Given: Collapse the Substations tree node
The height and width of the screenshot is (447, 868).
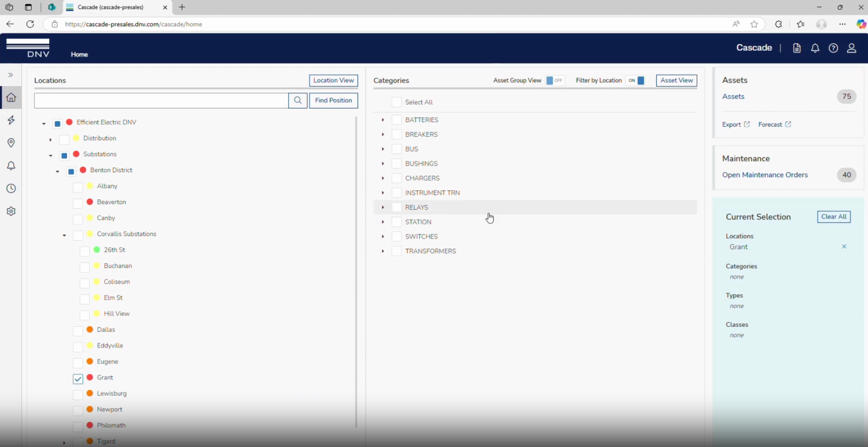Looking at the screenshot, I should pos(50,155).
